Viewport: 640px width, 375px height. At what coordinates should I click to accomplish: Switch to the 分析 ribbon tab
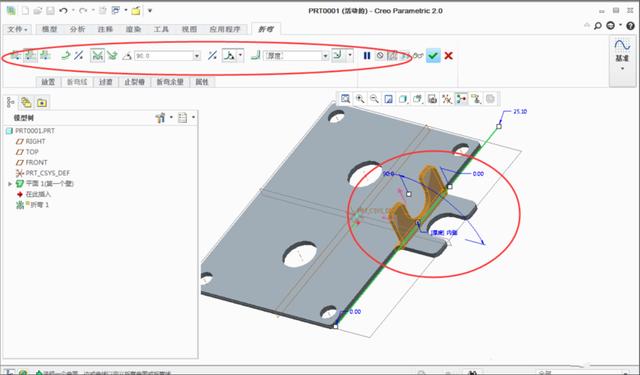pos(77,29)
